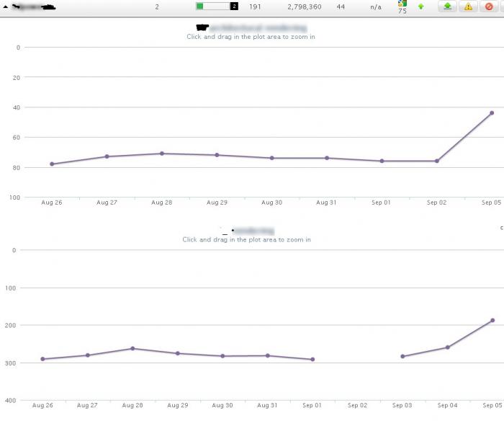The image size is (504, 426).
Task: Click Aug 30 data point on 0–100 chart
Action: 272,158
